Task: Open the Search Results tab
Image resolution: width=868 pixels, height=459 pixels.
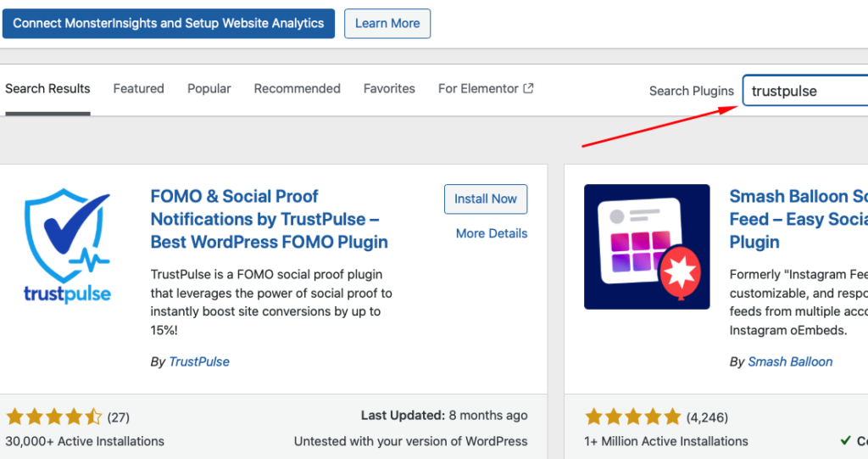Action: coord(47,88)
